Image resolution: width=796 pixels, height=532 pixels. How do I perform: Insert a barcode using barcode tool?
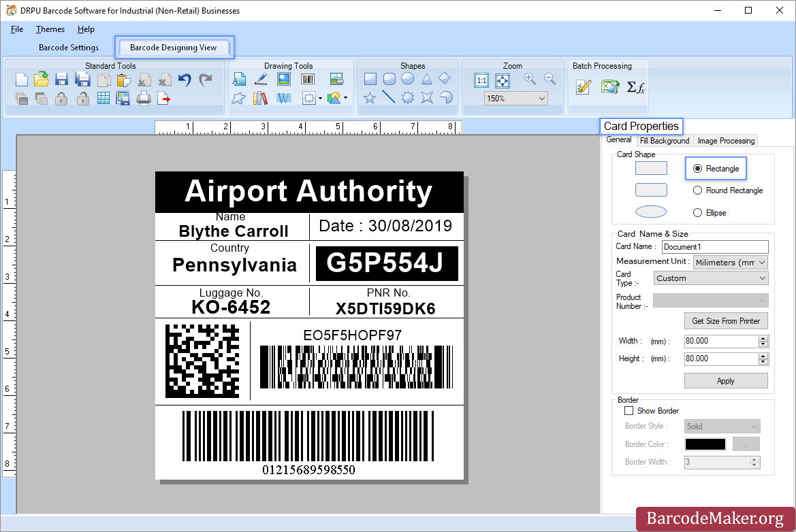tap(308, 79)
